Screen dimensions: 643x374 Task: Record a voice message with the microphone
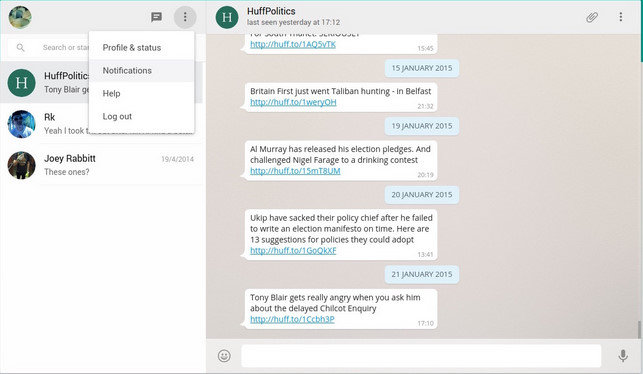coord(623,356)
